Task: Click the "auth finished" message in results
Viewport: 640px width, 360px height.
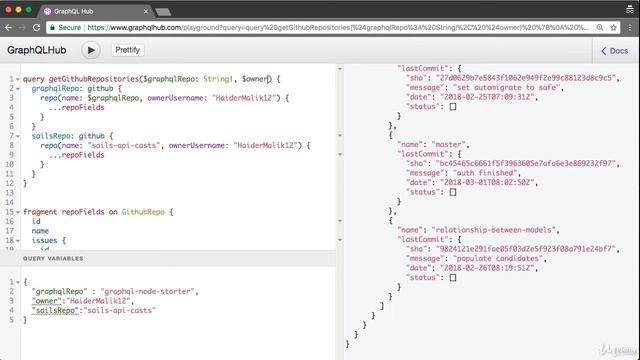Action: pyautogui.click(x=486, y=173)
